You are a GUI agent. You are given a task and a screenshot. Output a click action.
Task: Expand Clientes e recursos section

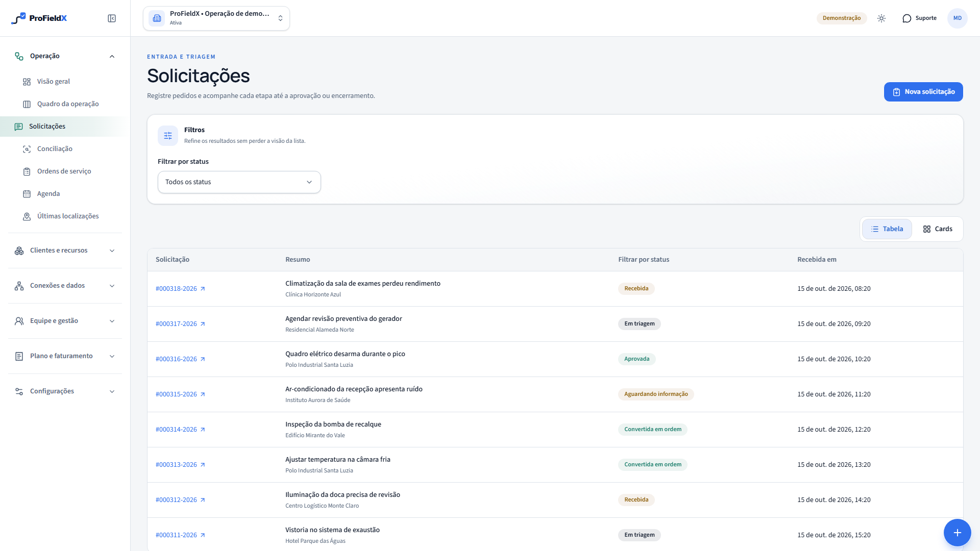(65, 251)
